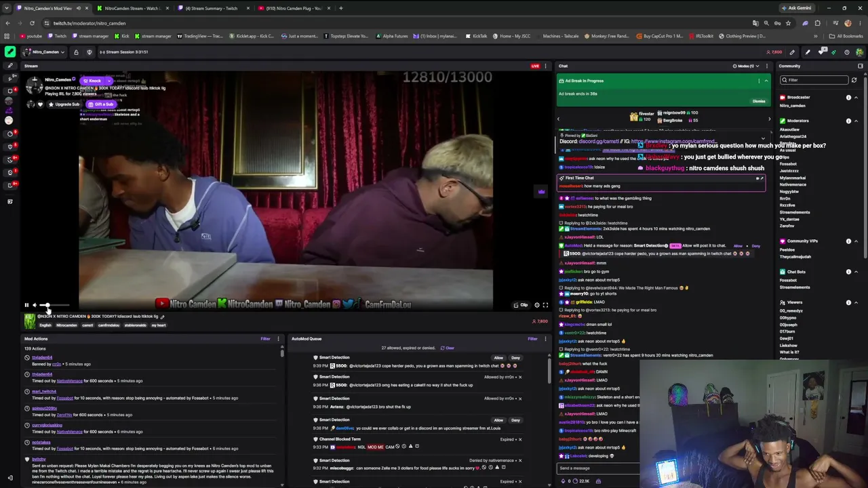Viewport: 868px width, 488px height.
Task: Open the browser extensions puzzle icon
Action: [x=817, y=23]
